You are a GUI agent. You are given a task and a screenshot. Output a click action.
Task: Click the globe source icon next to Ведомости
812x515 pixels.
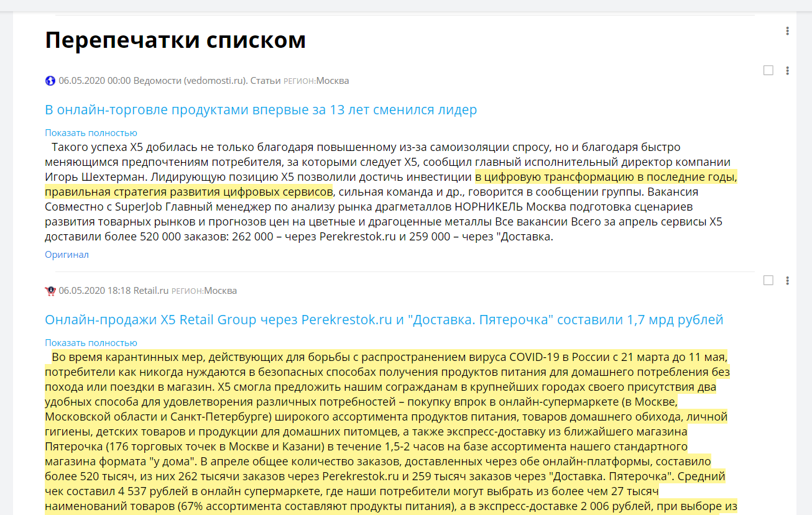point(50,81)
